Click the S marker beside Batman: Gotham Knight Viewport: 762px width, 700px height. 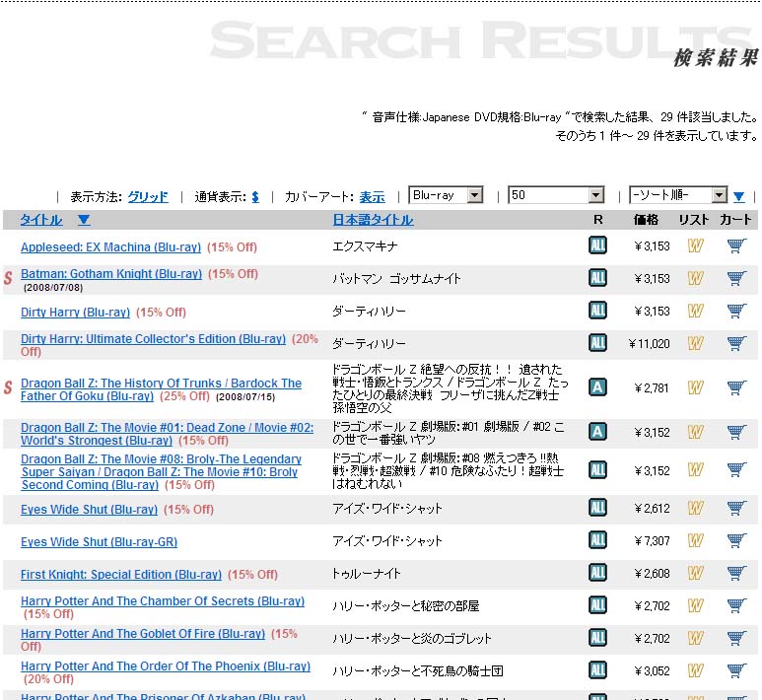tap(8, 279)
